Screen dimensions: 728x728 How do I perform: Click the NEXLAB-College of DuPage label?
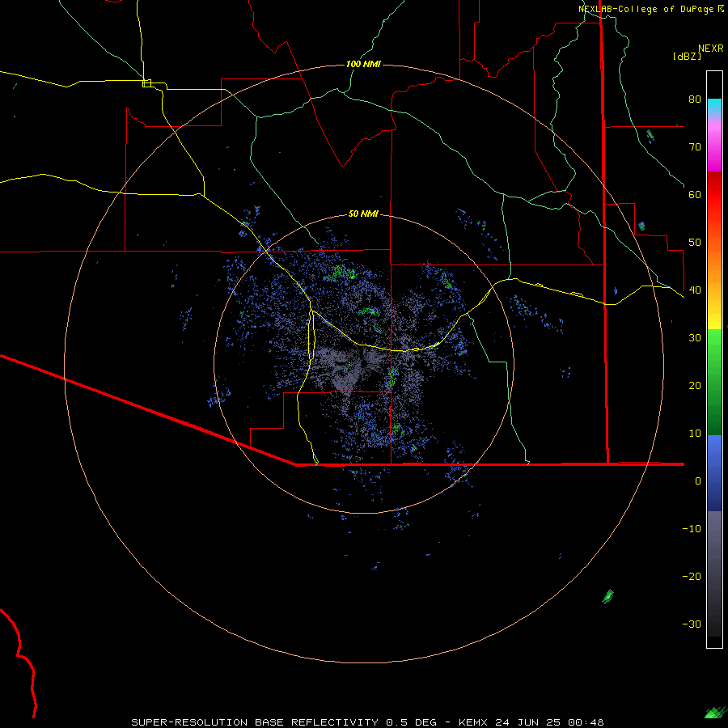click(650, 9)
